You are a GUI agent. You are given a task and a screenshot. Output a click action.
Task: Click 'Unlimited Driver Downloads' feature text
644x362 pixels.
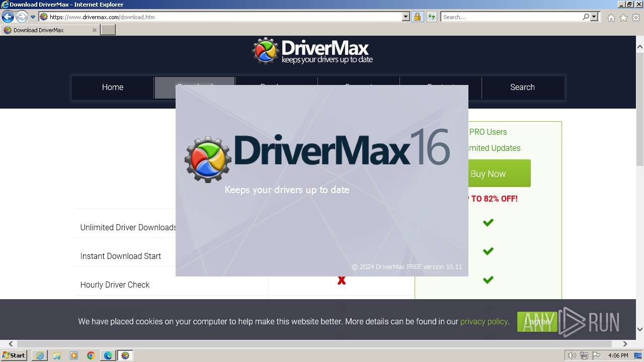[x=128, y=227]
